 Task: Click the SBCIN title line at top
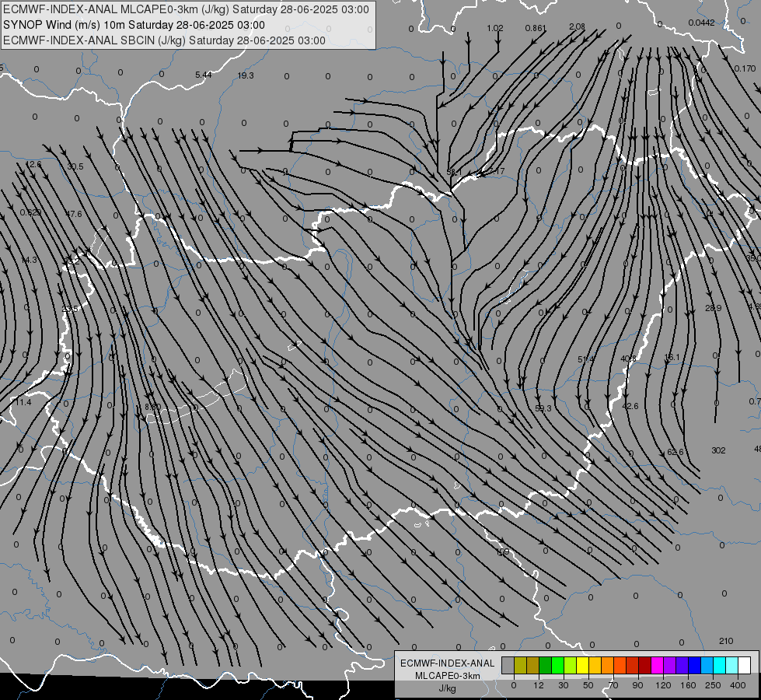164,40
